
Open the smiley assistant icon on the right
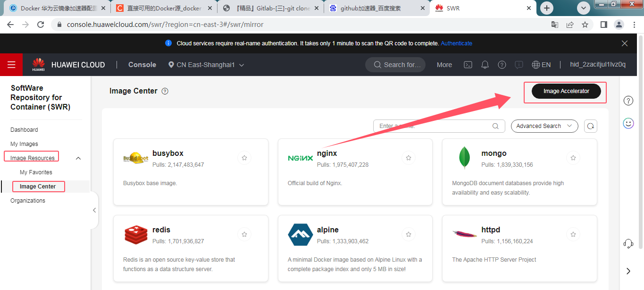click(x=628, y=123)
